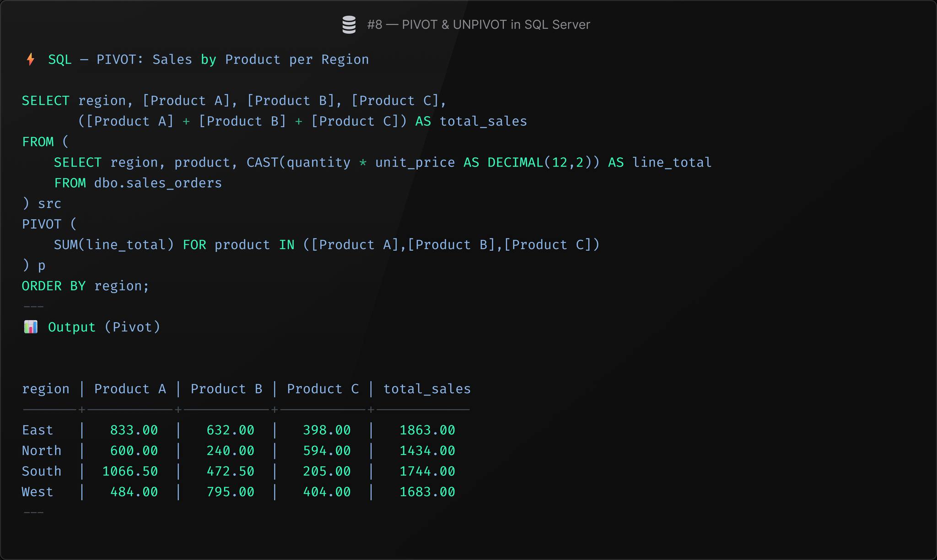This screenshot has height=560, width=937.
Task: Click "line_total" alias in the inner SELECT
Action: coord(672,162)
